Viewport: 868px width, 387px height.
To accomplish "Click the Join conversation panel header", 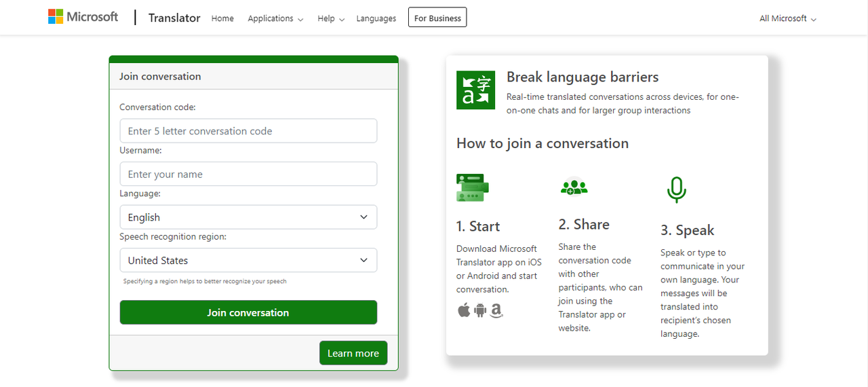I will 254,76.
